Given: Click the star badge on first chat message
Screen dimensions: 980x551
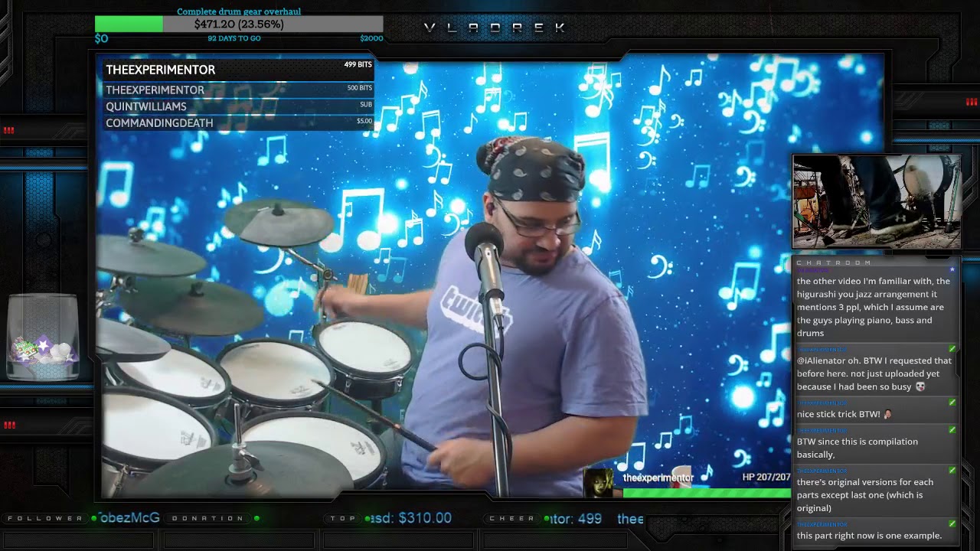Looking at the screenshot, I should (x=952, y=269).
